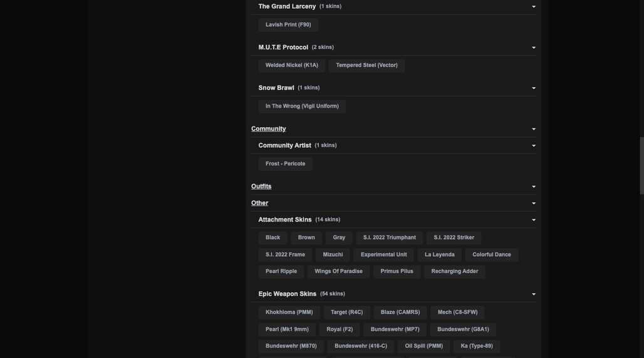Toggle the Community category arrow
Screen dimensions: 644x358
pos(534,130)
